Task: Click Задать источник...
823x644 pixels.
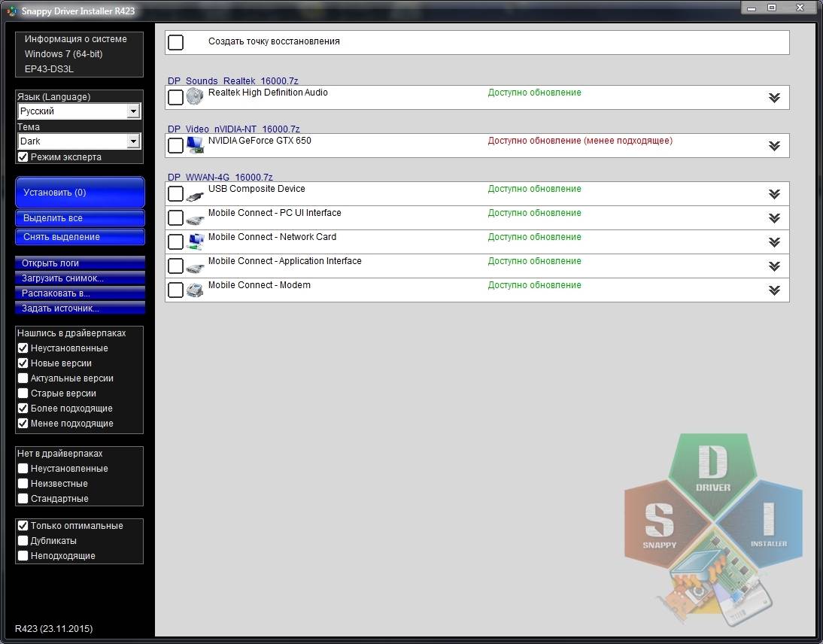Action: pos(80,308)
